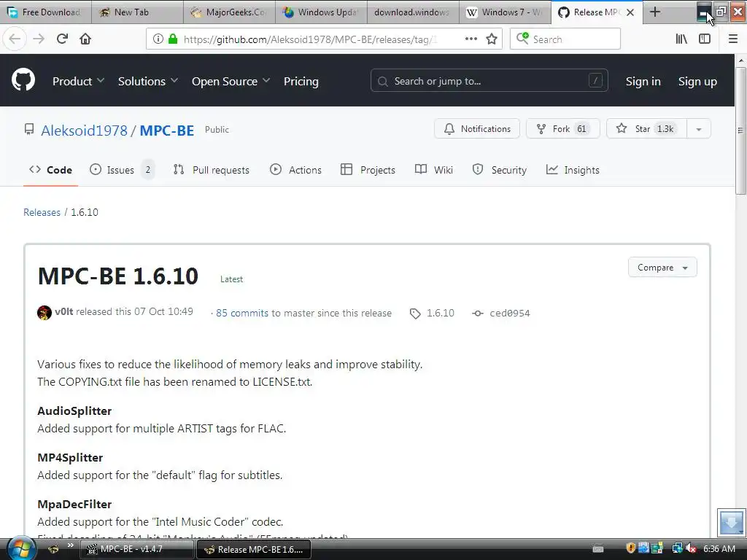Screen dimensions: 747x560
Task: Click the keyboard icon in taskbar
Action: pos(598,549)
